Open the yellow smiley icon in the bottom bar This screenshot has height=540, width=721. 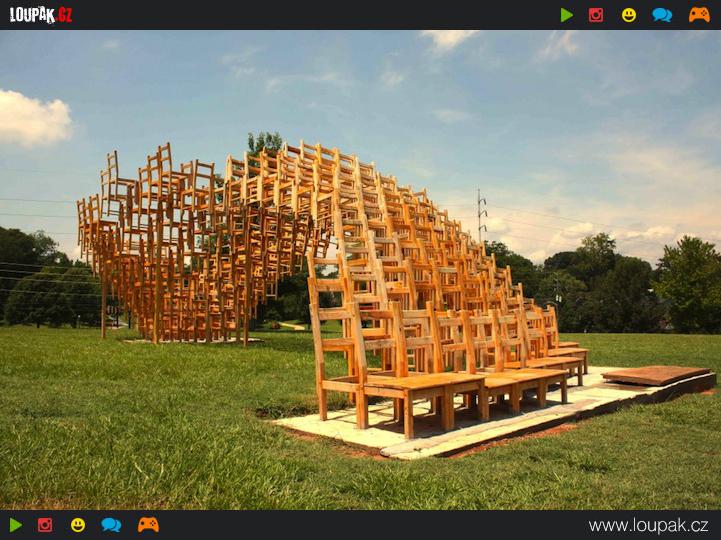pyautogui.click(x=78, y=525)
